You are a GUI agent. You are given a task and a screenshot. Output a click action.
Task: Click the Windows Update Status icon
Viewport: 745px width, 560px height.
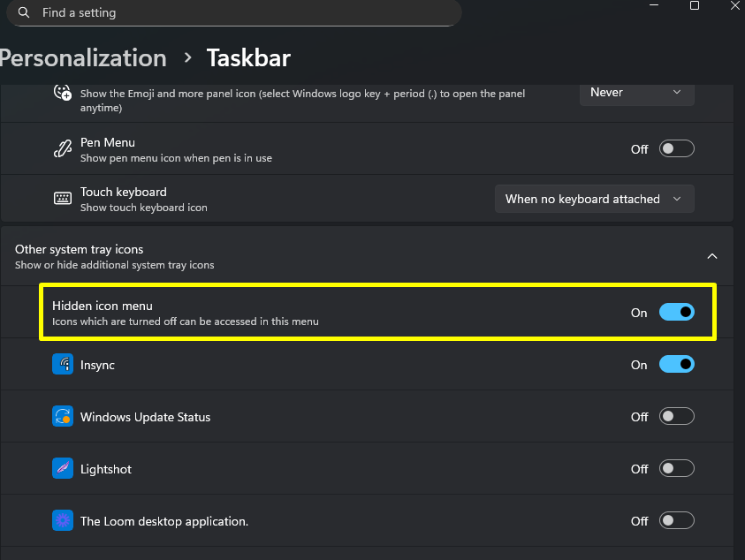point(62,417)
